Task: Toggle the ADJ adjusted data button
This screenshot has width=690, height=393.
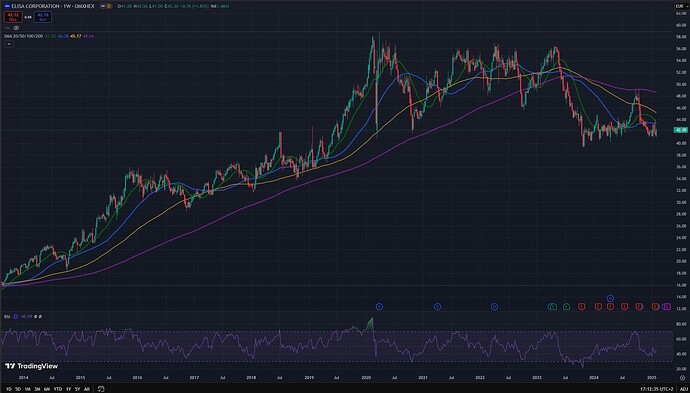Action: pos(683,389)
